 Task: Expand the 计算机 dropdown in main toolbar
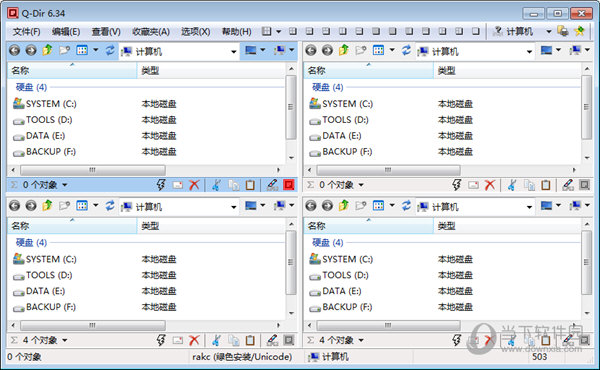pyautogui.click(x=549, y=31)
